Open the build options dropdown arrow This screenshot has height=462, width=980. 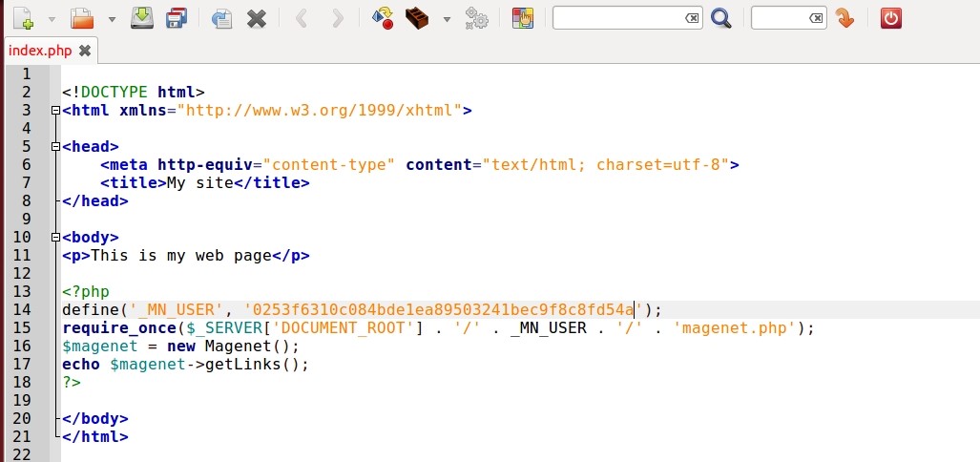[x=447, y=19]
